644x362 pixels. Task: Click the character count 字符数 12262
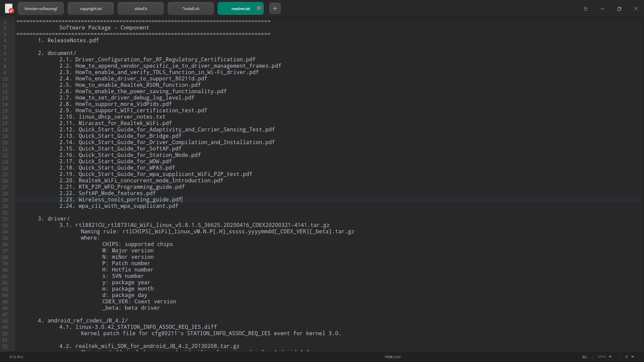[x=392, y=357]
